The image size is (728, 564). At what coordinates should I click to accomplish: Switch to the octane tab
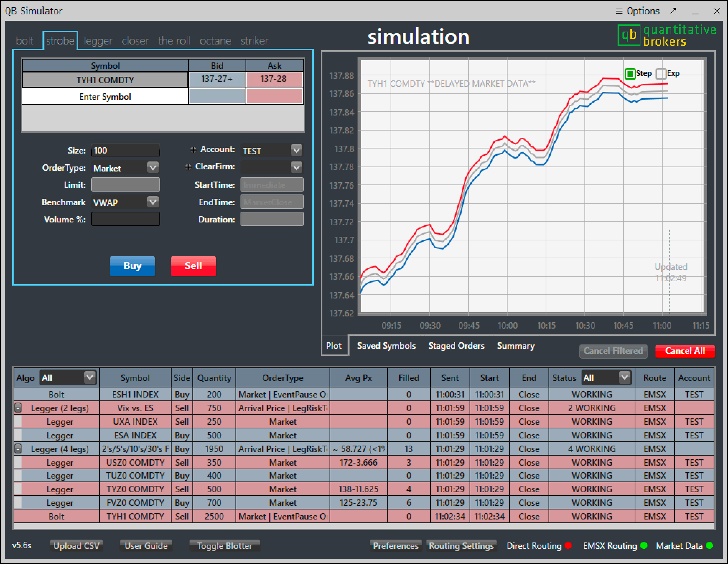(x=215, y=41)
